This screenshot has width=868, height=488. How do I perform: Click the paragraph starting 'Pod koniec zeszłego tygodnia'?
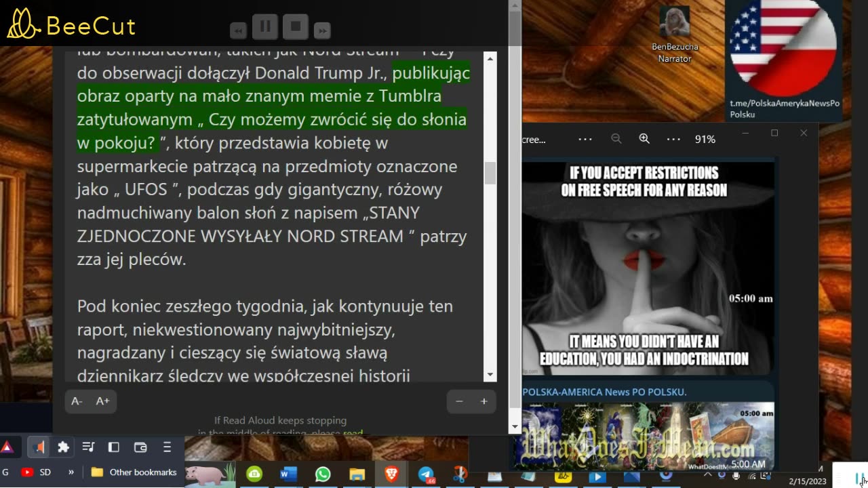tap(265, 341)
